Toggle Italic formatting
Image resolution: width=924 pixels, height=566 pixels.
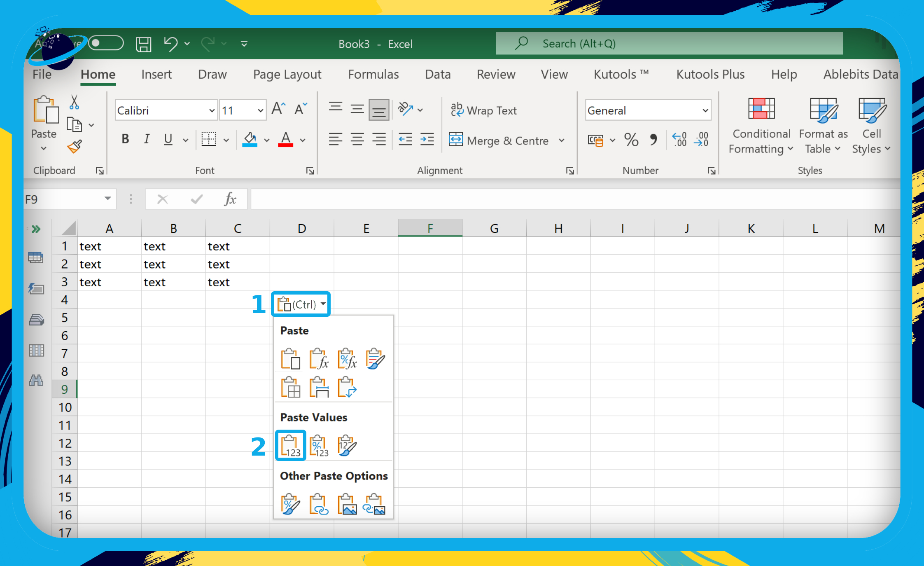[x=147, y=139]
